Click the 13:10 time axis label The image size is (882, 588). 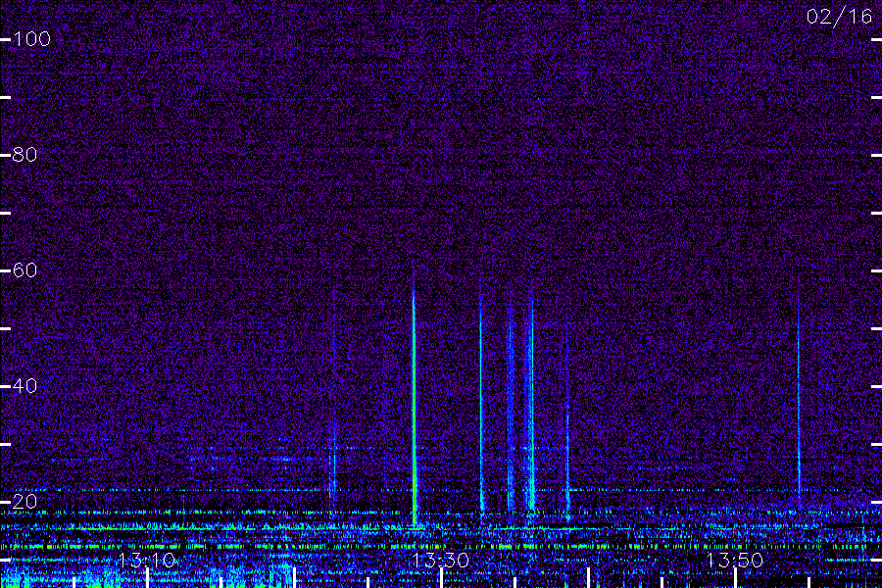pos(147,560)
